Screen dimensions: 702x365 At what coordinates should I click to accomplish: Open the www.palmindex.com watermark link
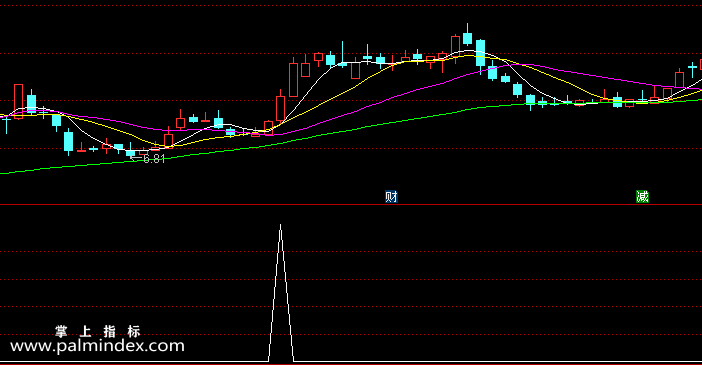coord(97,346)
